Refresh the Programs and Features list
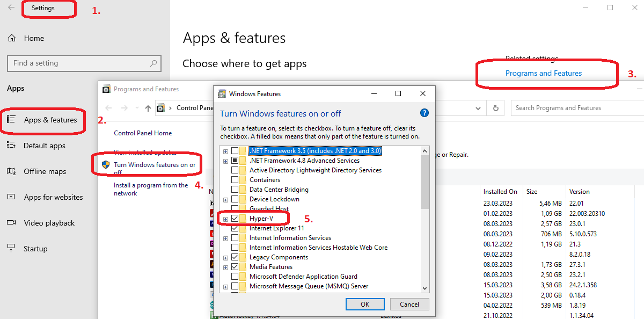 tap(496, 108)
